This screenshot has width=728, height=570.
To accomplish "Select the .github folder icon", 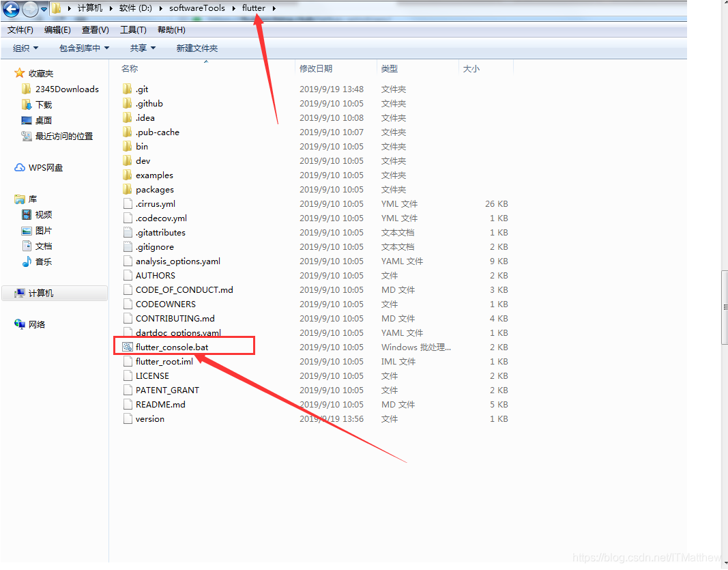I will coord(127,103).
